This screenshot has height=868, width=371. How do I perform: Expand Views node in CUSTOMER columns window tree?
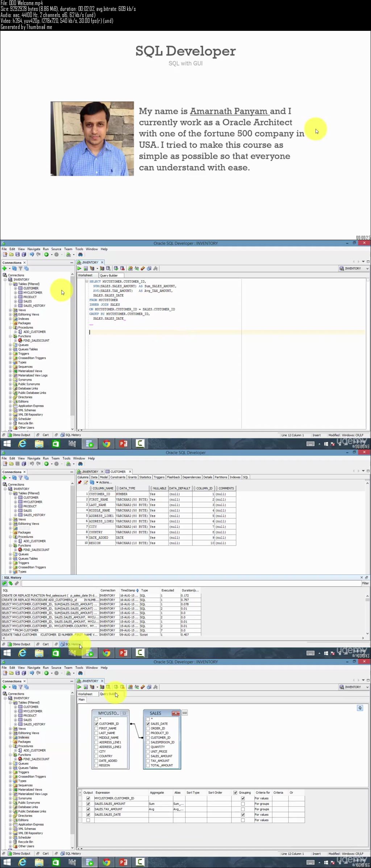tap(11, 519)
